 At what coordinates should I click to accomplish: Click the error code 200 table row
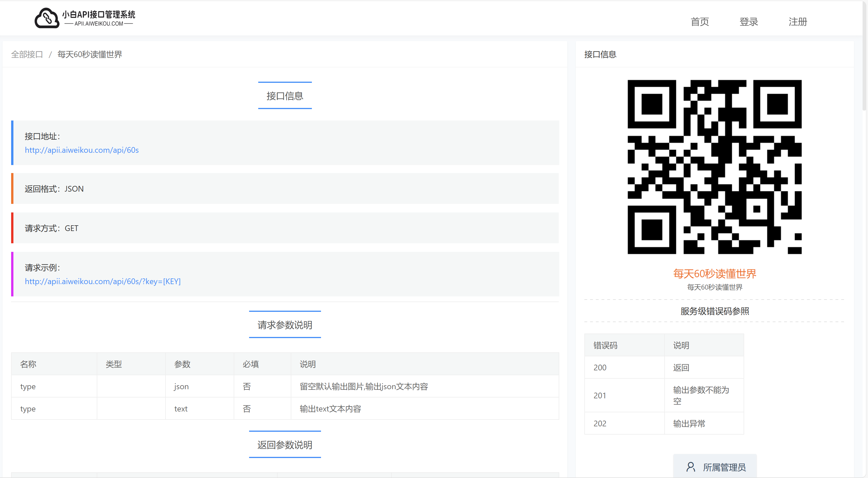[664, 367]
